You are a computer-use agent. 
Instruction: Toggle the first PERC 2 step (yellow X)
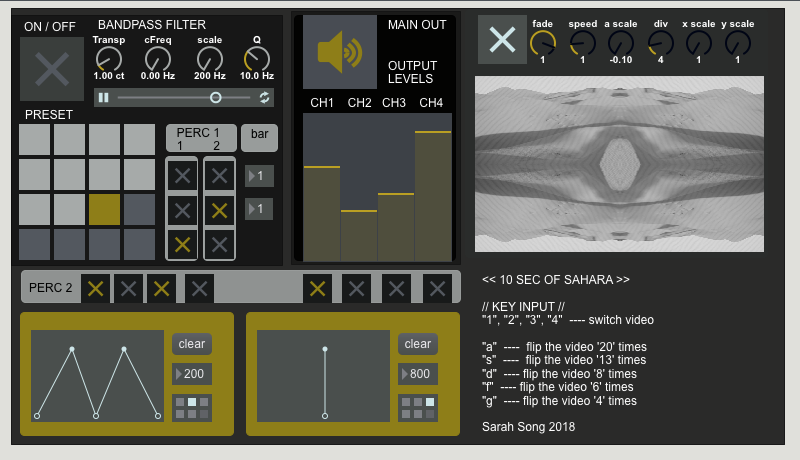tap(95, 289)
